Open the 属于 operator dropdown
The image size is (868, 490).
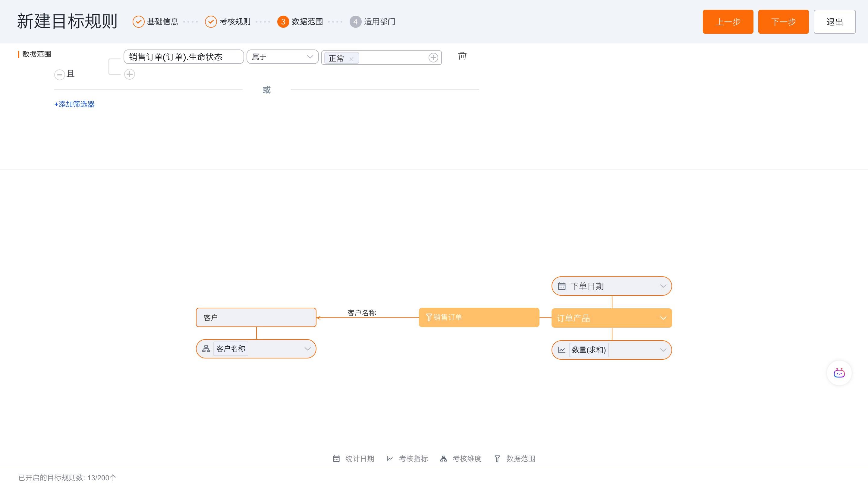click(x=282, y=57)
